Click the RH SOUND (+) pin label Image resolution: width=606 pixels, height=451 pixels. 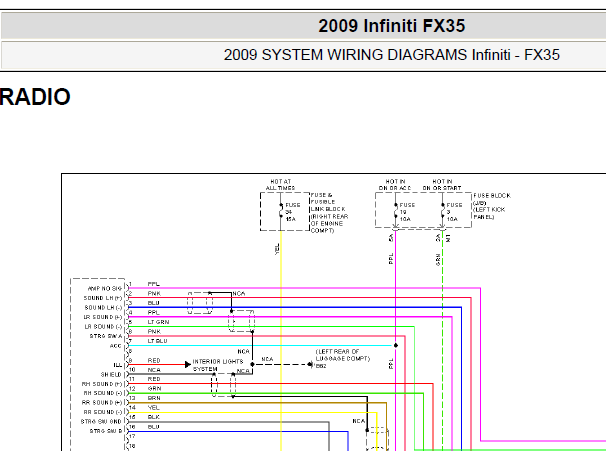102,384
